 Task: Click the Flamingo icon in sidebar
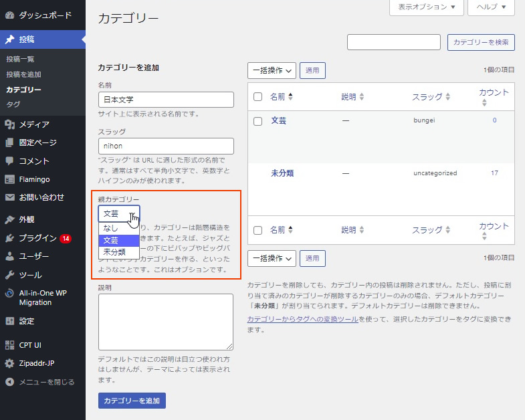click(9, 179)
